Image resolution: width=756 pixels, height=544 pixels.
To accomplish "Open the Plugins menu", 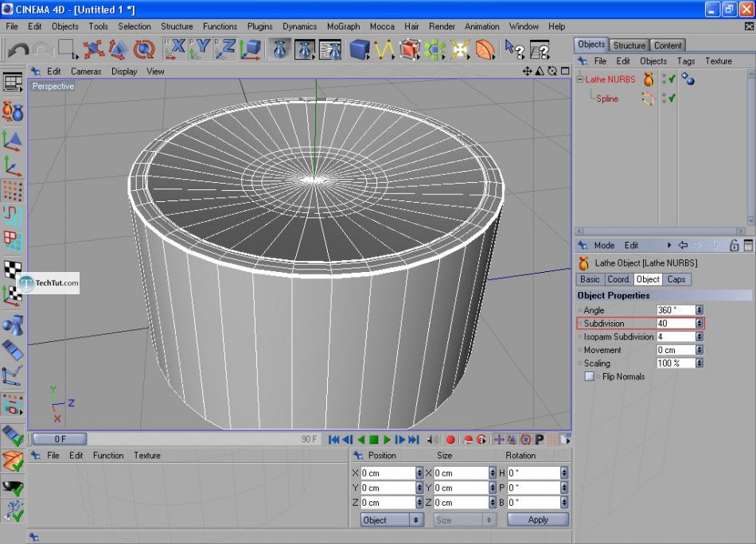I will click(260, 26).
